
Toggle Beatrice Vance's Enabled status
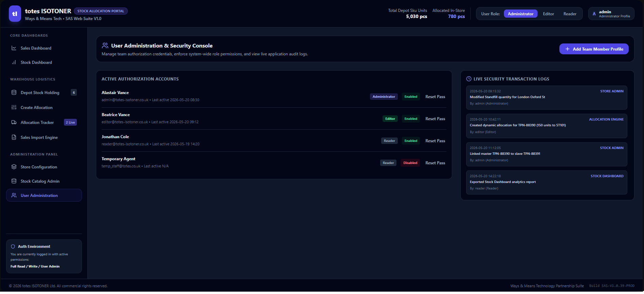point(411,119)
